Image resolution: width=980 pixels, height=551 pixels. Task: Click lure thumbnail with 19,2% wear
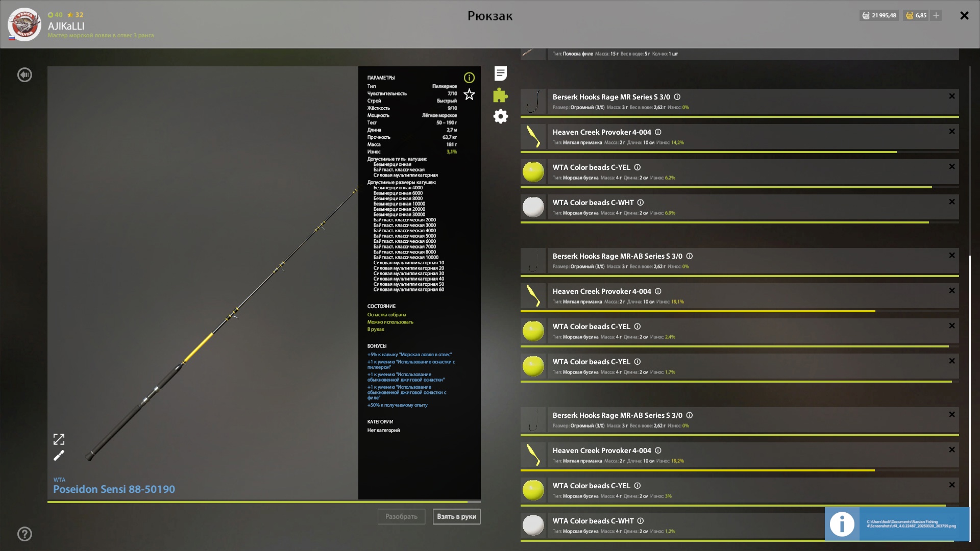click(533, 455)
